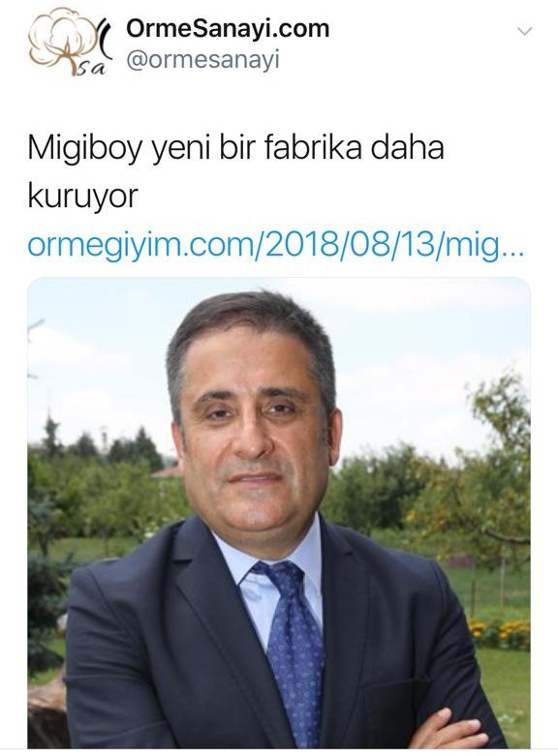The height and width of the screenshot is (756, 558).
Task: Open the OrmeSanayi.com display name profile
Action: pyautogui.click(x=228, y=28)
